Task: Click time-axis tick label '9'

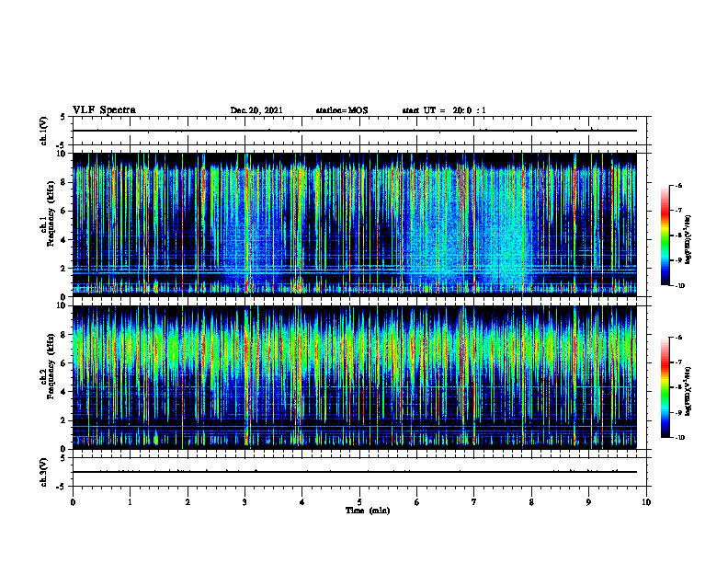Action: 588,502
